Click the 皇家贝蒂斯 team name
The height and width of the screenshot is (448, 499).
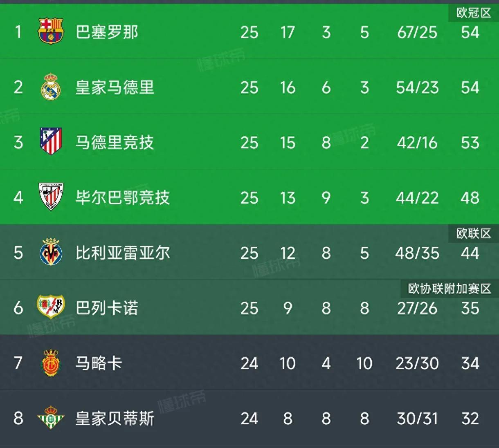click(x=115, y=419)
